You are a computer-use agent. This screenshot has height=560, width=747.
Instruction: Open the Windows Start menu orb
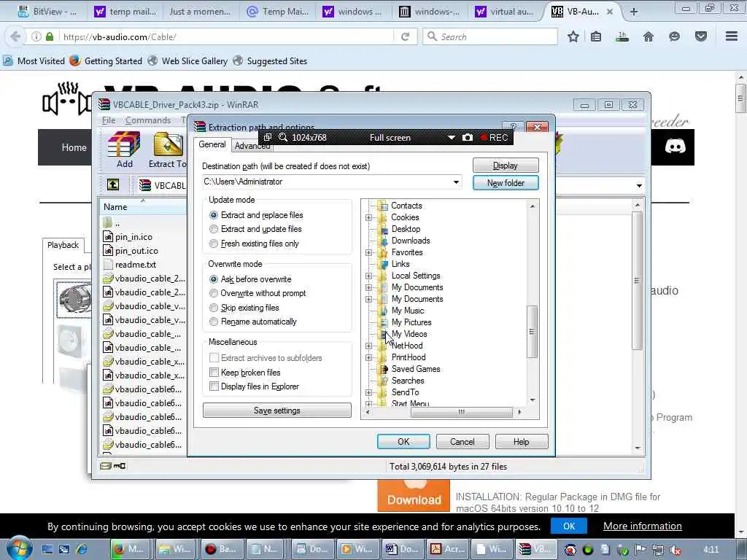pos(18,548)
